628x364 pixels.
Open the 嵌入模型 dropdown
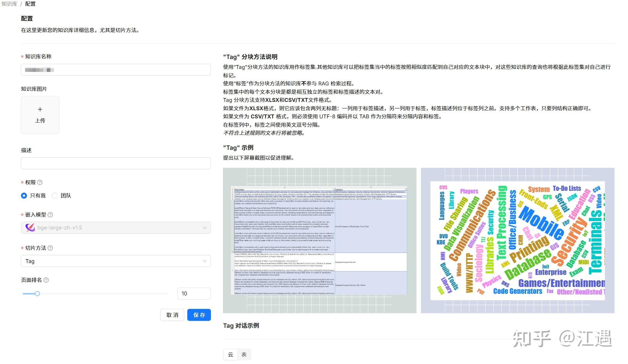(x=205, y=227)
